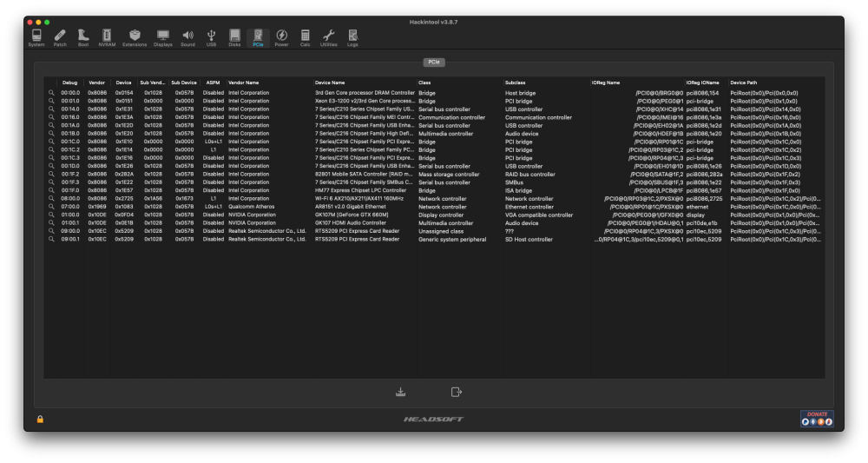Viewport: 868px width, 463px height.
Task: Click the /PCI0@0/HDEF@1B IOReg name cell
Action: (x=658, y=134)
